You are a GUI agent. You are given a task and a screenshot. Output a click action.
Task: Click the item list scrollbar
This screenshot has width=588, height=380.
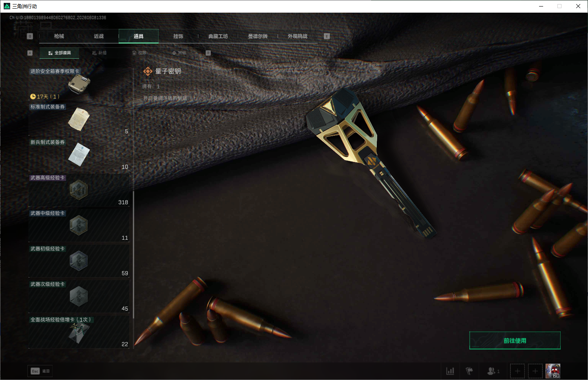133,255
